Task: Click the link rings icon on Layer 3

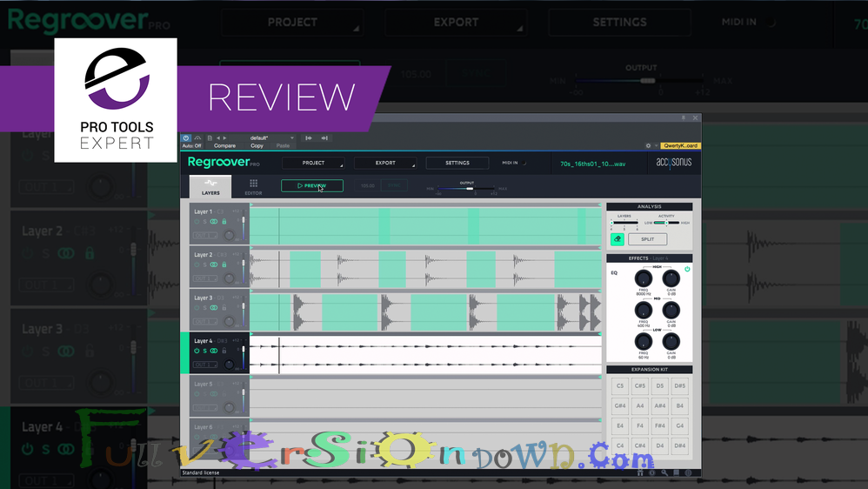Action: [x=214, y=307]
